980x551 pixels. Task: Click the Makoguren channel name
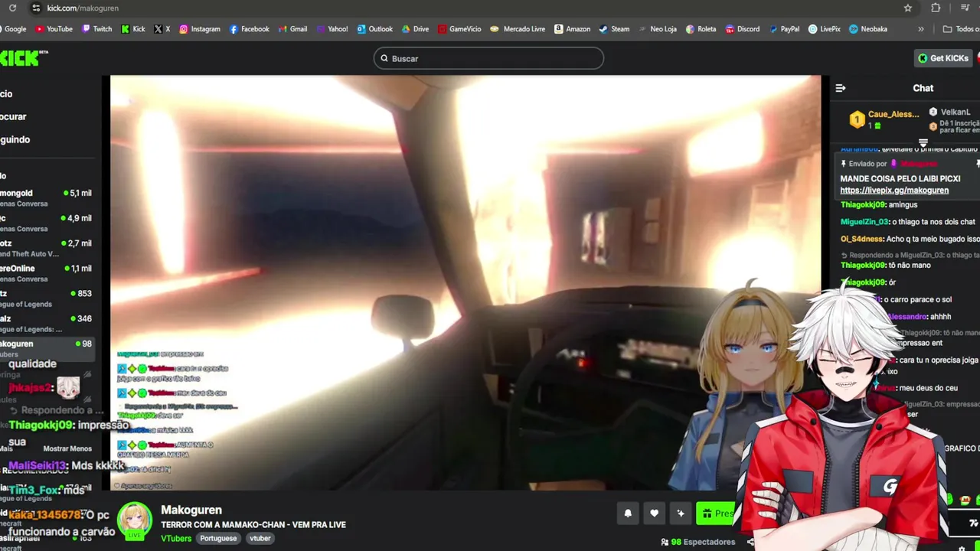(x=191, y=510)
